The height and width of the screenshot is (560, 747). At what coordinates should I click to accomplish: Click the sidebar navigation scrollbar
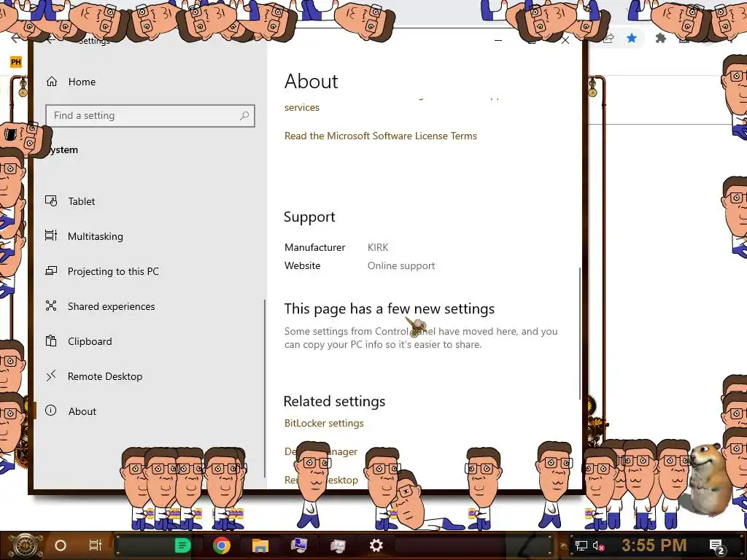click(265, 388)
